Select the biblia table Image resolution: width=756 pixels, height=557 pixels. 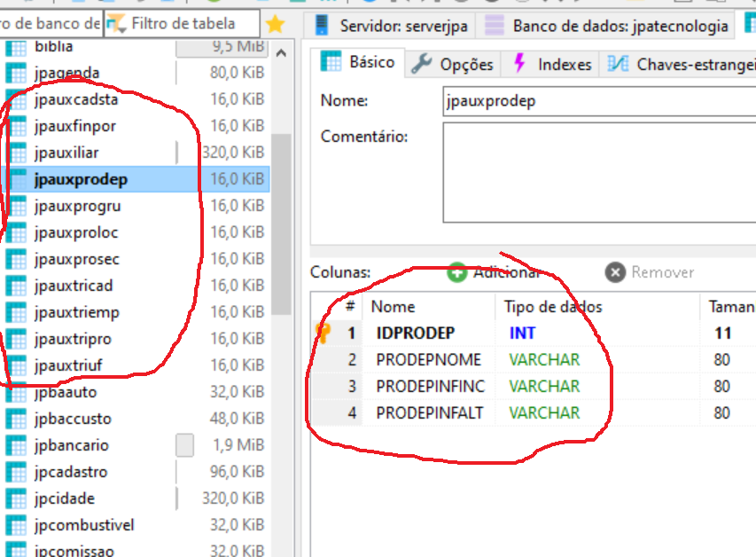53,46
